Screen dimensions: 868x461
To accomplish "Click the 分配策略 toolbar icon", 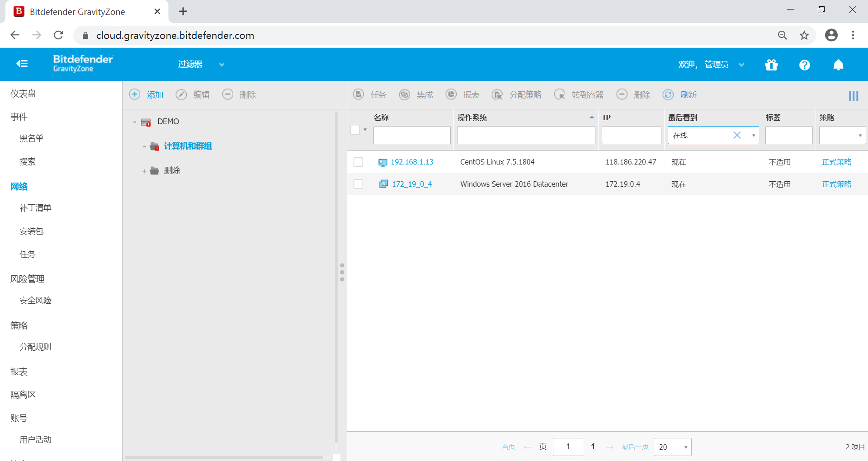I will click(497, 94).
